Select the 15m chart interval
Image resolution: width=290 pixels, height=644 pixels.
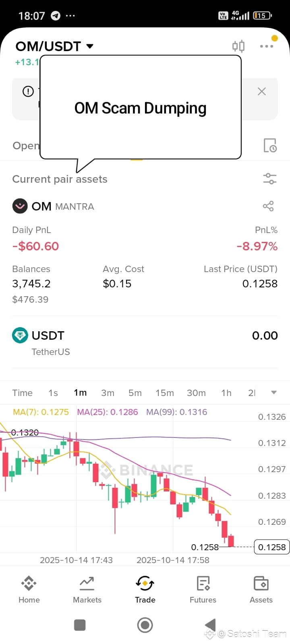click(x=165, y=393)
